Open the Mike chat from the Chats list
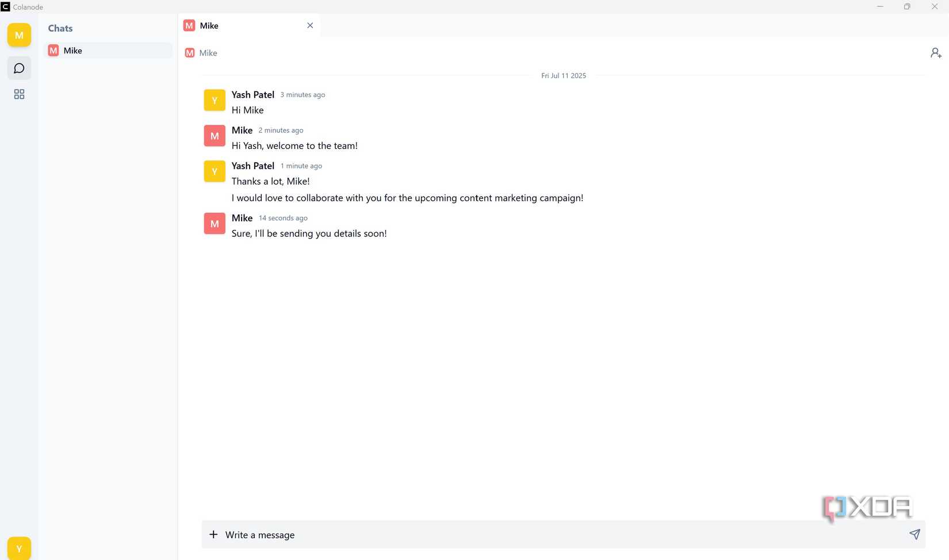The image size is (949, 560). pos(73,50)
